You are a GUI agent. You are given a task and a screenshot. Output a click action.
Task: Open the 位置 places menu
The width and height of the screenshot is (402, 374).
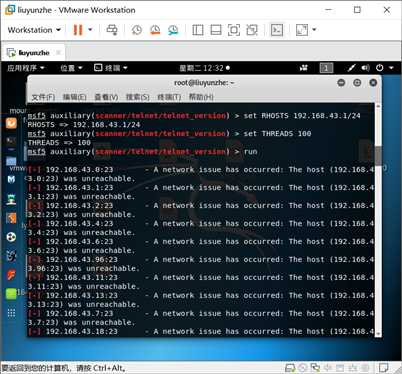click(x=71, y=68)
